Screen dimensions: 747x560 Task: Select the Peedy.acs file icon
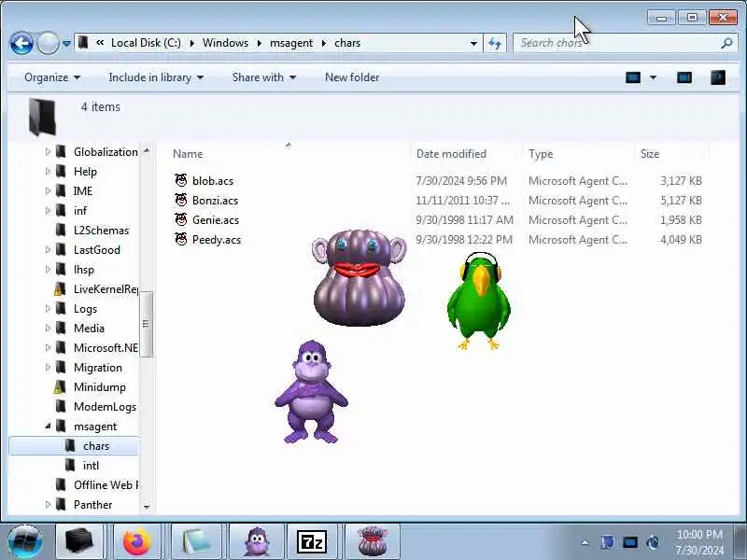(181, 239)
